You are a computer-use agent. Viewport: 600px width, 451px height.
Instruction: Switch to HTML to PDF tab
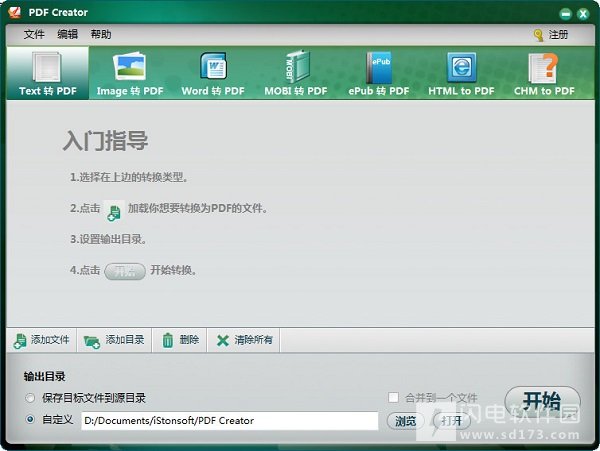(x=461, y=73)
